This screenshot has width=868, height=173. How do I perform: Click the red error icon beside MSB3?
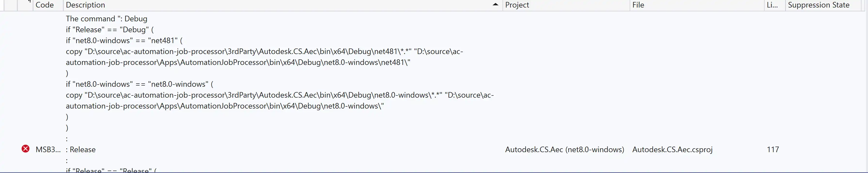point(25,149)
